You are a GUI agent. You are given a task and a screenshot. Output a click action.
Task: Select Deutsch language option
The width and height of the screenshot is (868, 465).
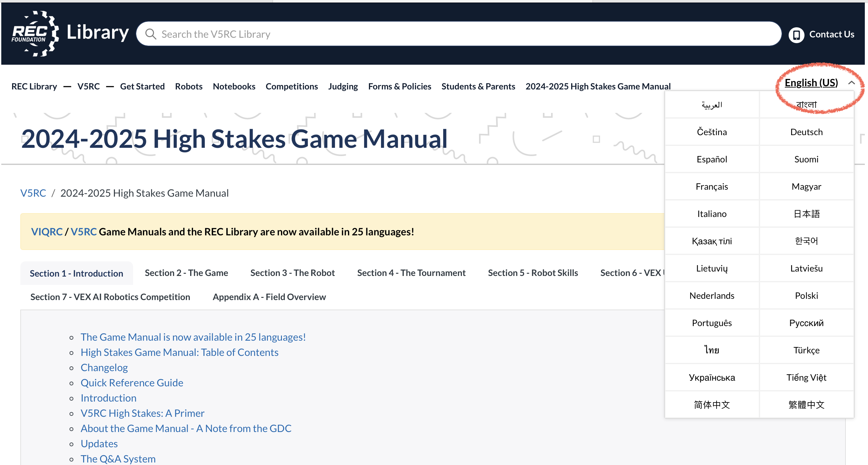click(806, 132)
